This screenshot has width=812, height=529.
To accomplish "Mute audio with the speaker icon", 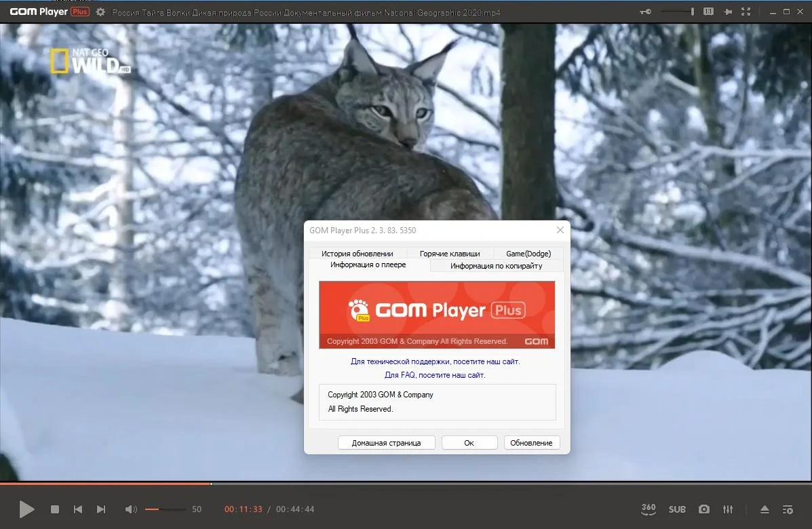I will [131, 509].
